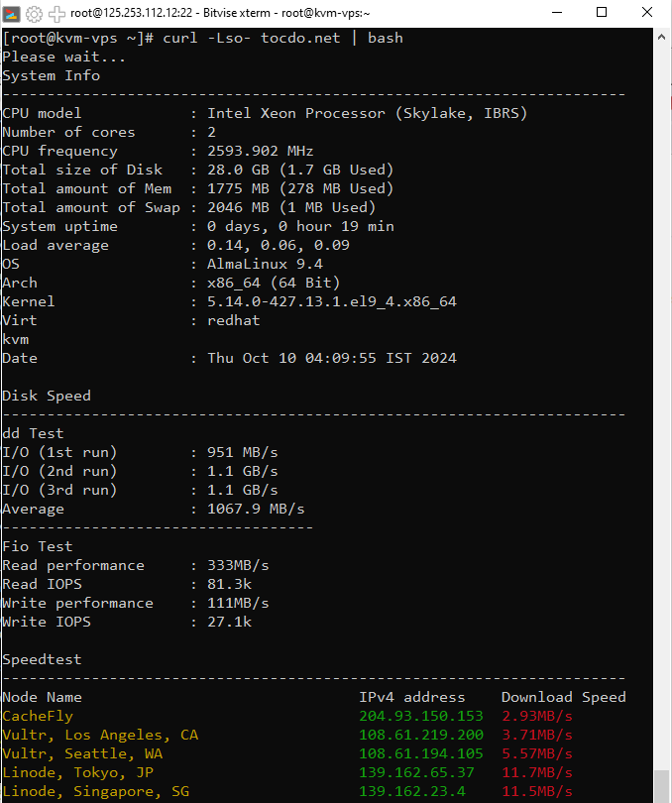Click the CPU model Intel Xeon line
This screenshot has height=803, width=672.
pyautogui.click(x=265, y=114)
